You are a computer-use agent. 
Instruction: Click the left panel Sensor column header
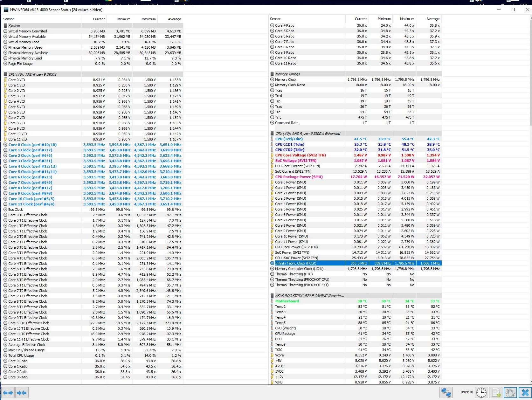(41, 19)
